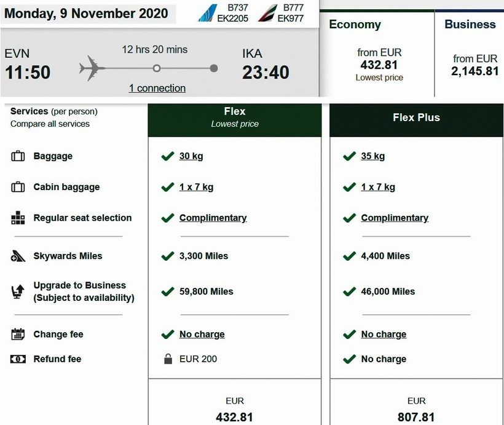Open Compare all services
This screenshot has height=425, width=504.
coord(50,124)
